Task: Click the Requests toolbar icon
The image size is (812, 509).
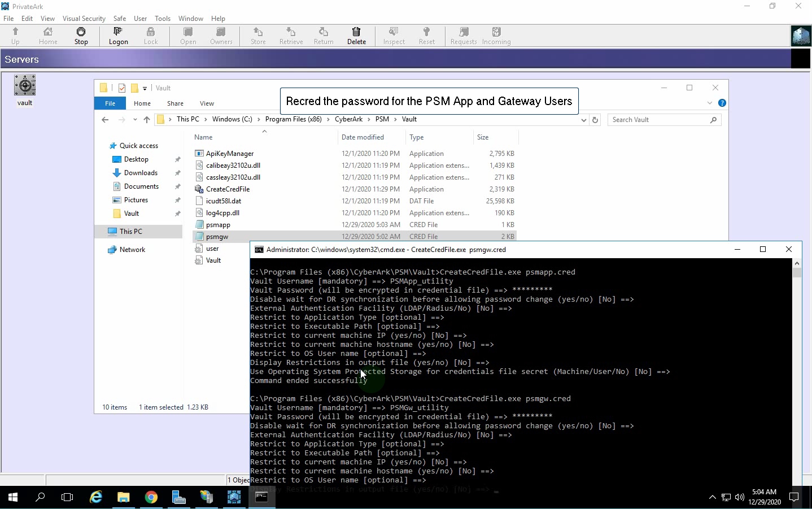Action: click(x=464, y=36)
